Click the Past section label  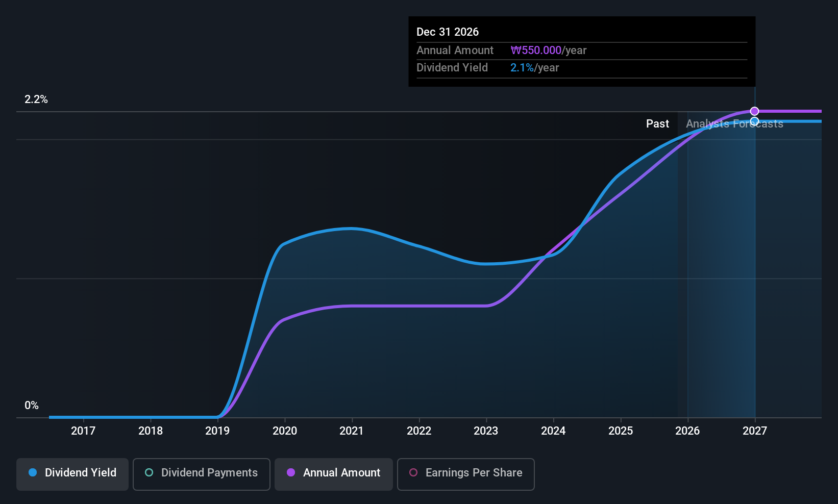point(657,124)
